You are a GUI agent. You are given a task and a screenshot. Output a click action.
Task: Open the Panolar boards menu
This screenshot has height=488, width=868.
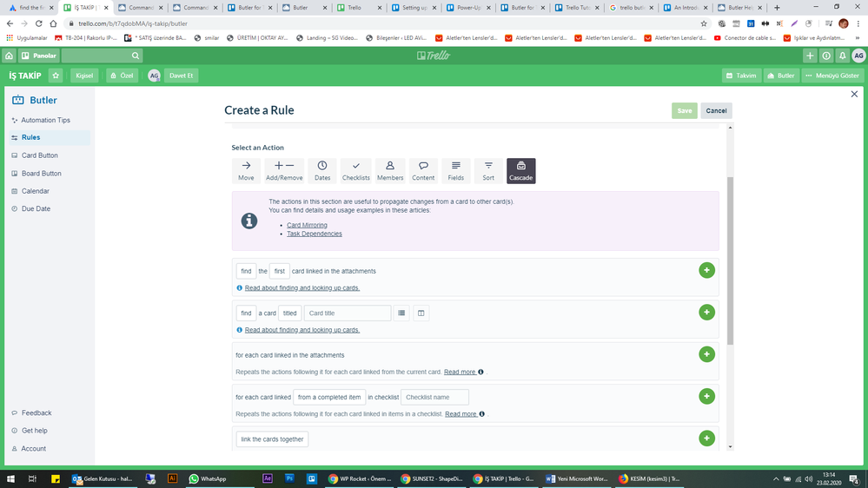point(39,56)
